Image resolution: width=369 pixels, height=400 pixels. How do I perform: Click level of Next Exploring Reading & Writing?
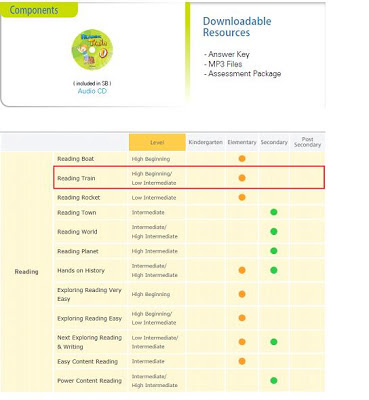point(155,342)
